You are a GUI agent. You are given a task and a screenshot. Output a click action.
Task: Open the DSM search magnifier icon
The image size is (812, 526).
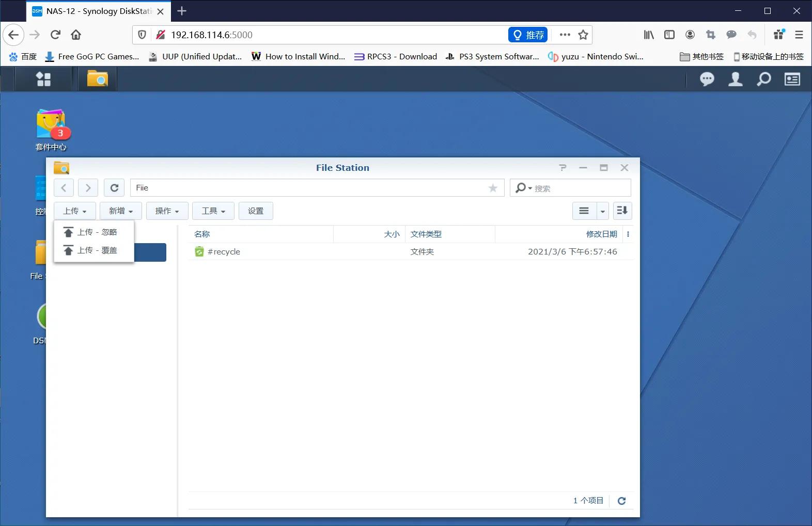763,79
